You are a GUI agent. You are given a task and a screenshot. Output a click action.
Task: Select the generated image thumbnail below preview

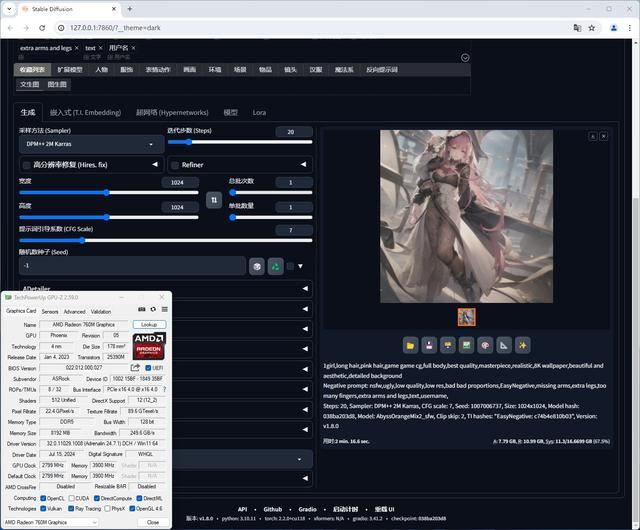(466, 317)
